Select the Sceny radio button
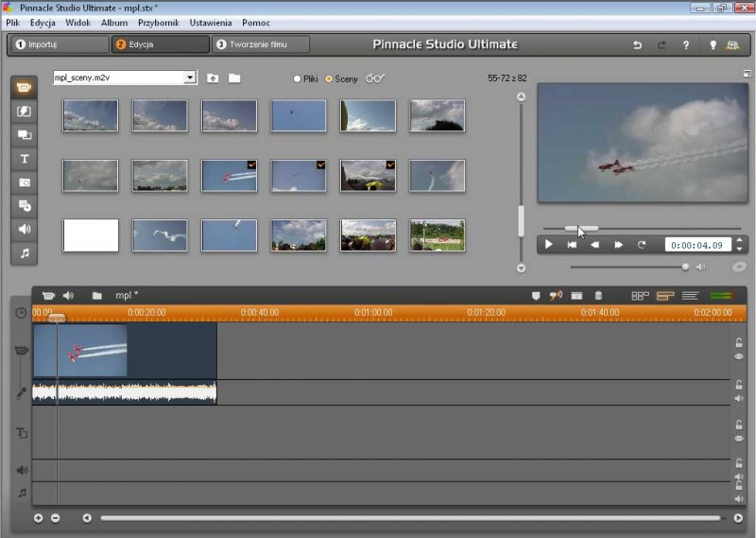The height and width of the screenshot is (538, 756). coord(329,78)
